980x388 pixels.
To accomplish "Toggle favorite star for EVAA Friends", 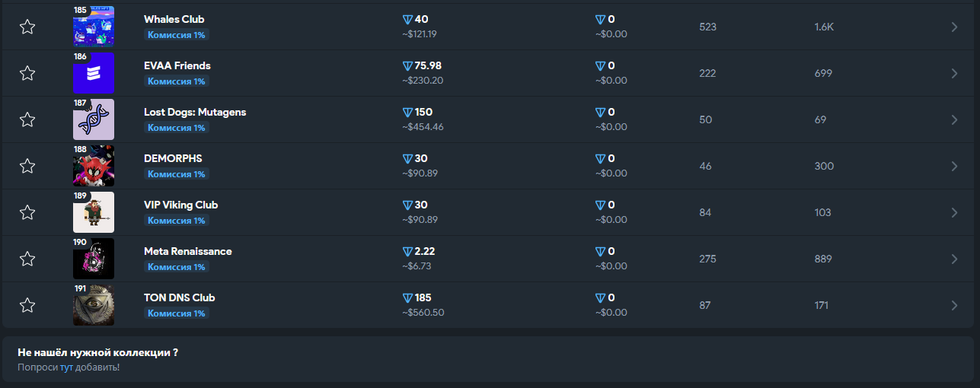I will [x=27, y=73].
